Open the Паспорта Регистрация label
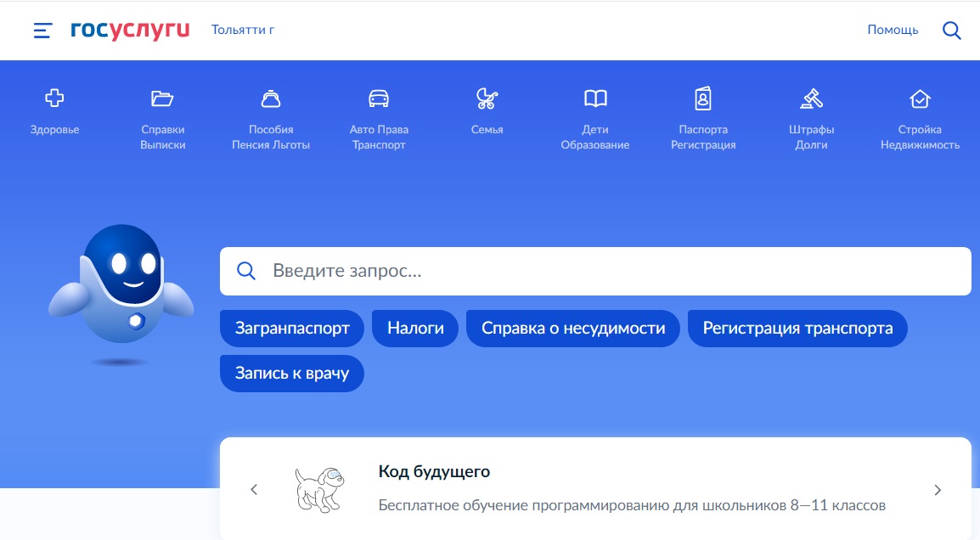Screen dimensions: 980x540 (x=703, y=137)
